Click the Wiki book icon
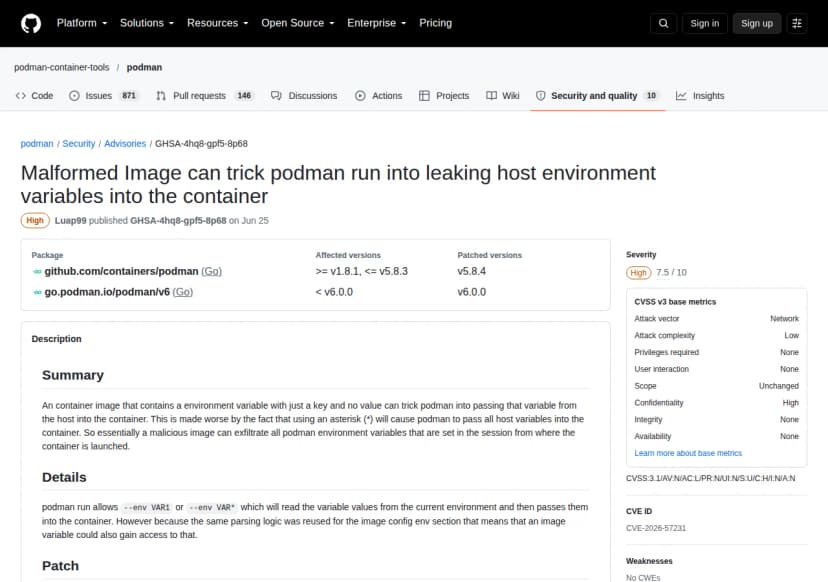 coord(491,96)
